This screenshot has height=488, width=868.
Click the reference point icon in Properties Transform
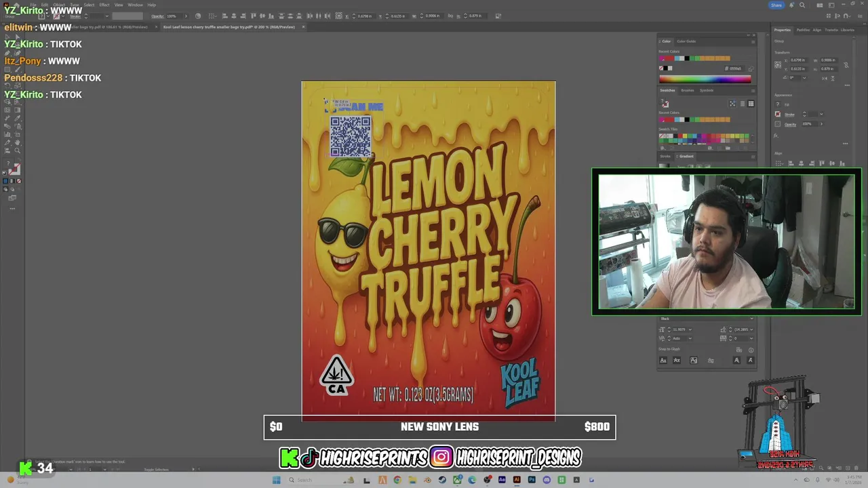778,64
